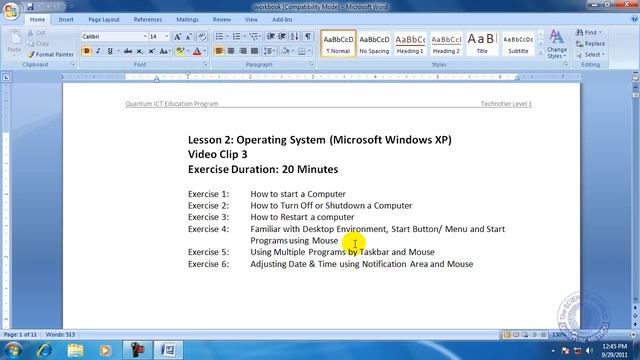Justify the paragraph text
Image resolution: width=640 pixels, height=360 pixels.
coord(254,51)
